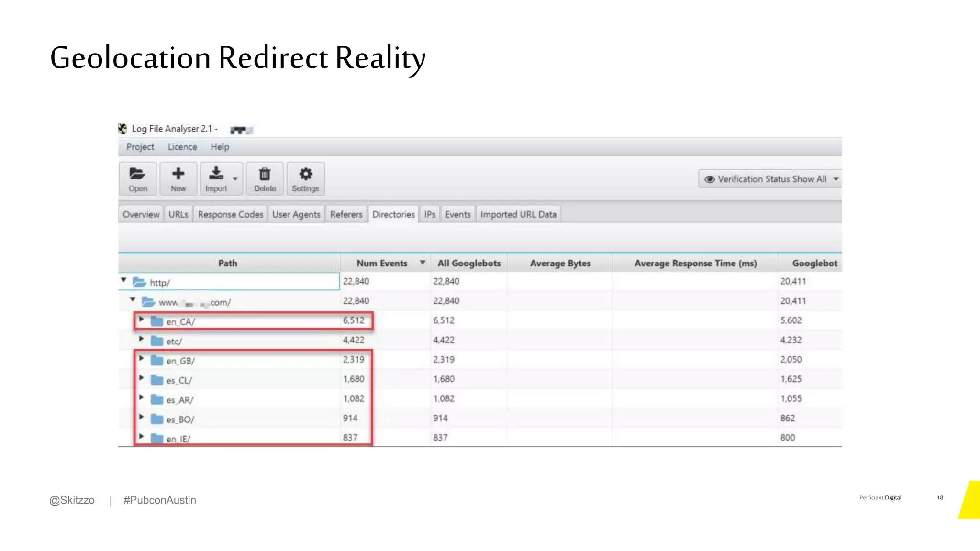980x551 pixels.
Task: Open the Import dropdown arrow
Action: point(235,179)
